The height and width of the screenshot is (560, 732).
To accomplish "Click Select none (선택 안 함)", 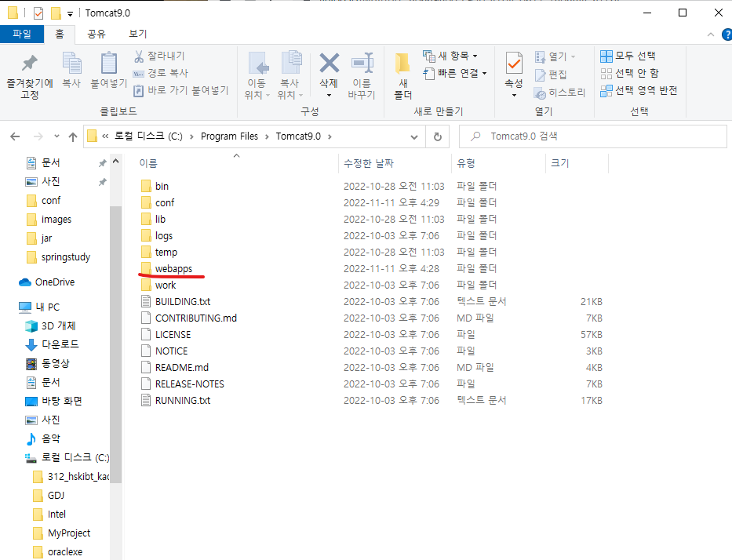I will coord(629,73).
